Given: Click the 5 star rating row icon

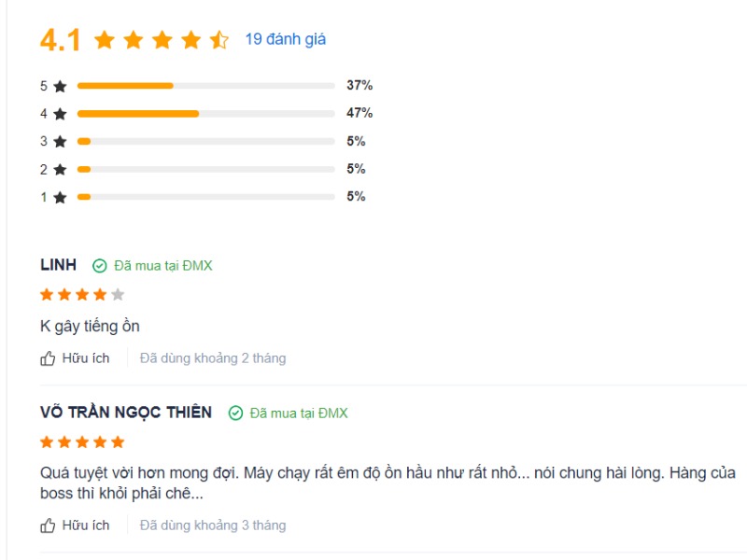Looking at the screenshot, I should (x=60, y=86).
